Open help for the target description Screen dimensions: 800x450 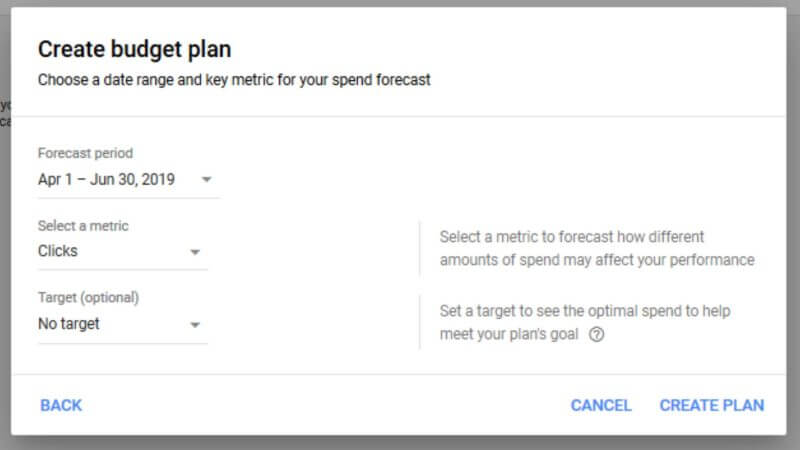tap(597, 335)
